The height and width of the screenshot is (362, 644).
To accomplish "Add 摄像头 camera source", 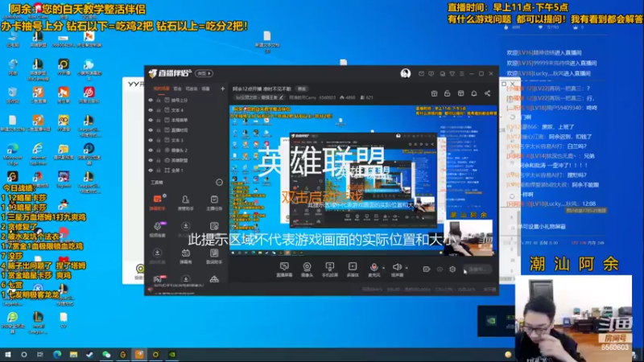I will pos(307,269).
